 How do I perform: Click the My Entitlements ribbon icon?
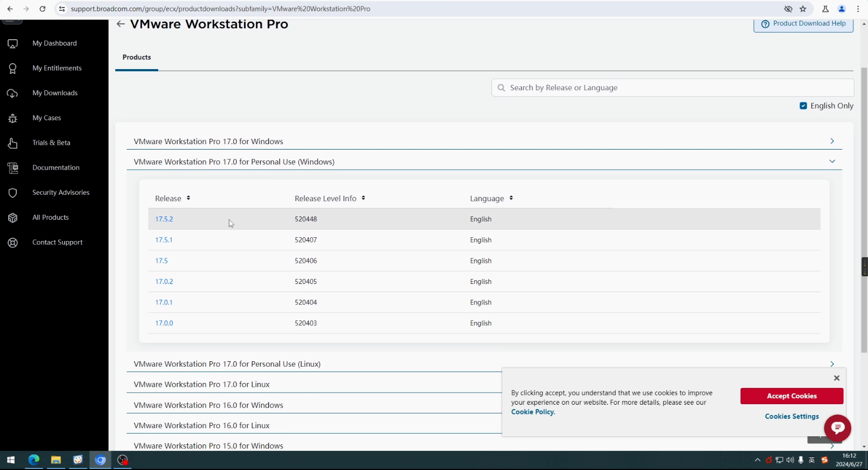13,69
